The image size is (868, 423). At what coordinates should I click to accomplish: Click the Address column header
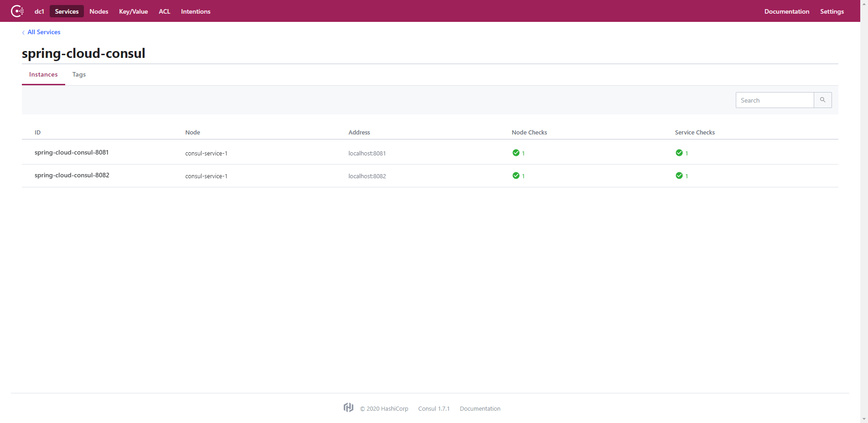(x=359, y=132)
